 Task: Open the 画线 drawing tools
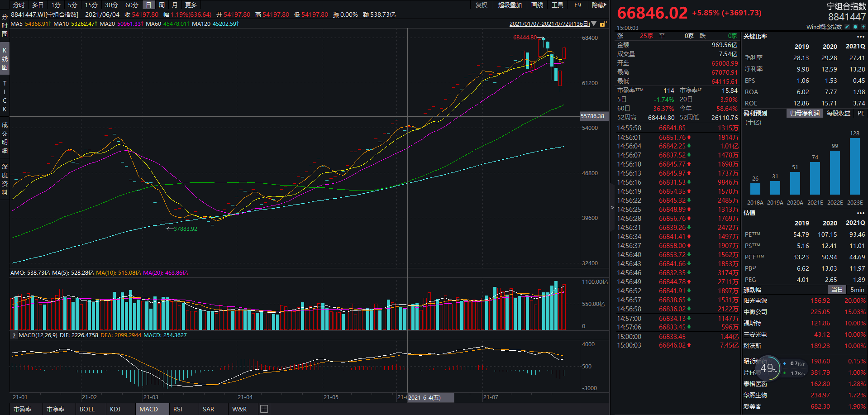pos(537,5)
